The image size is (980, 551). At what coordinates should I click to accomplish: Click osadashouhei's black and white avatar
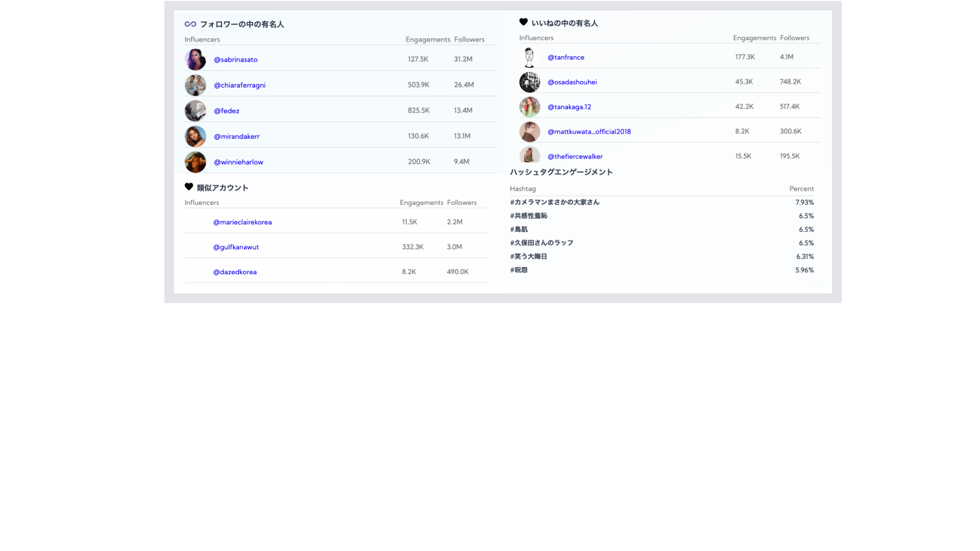(529, 82)
